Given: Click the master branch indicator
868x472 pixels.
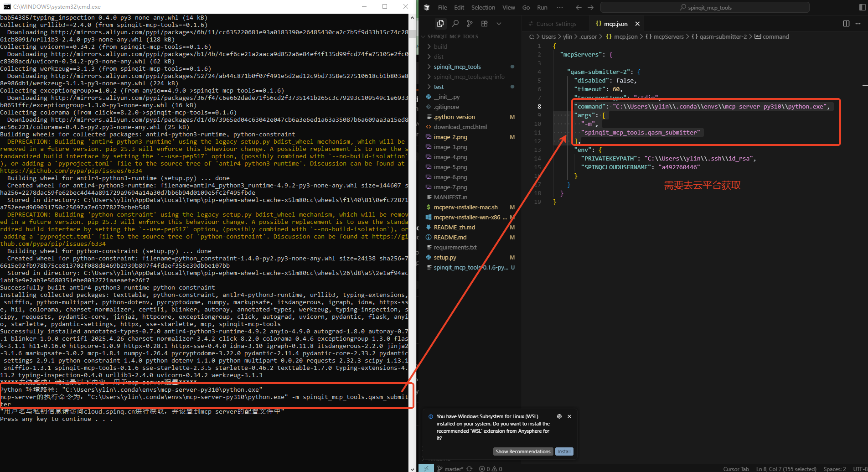Looking at the screenshot, I should tap(450, 469).
